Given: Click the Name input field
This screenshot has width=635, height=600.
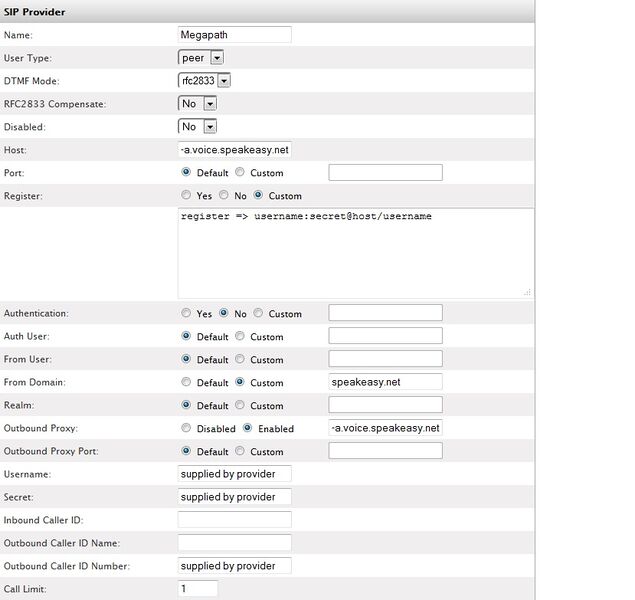Looking at the screenshot, I should 234,35.
